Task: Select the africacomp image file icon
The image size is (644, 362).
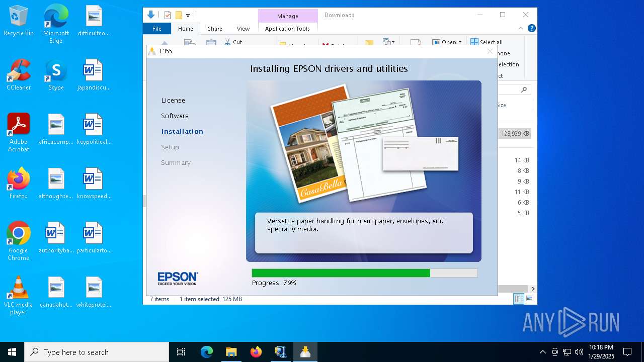Action: tap(56, 130)
